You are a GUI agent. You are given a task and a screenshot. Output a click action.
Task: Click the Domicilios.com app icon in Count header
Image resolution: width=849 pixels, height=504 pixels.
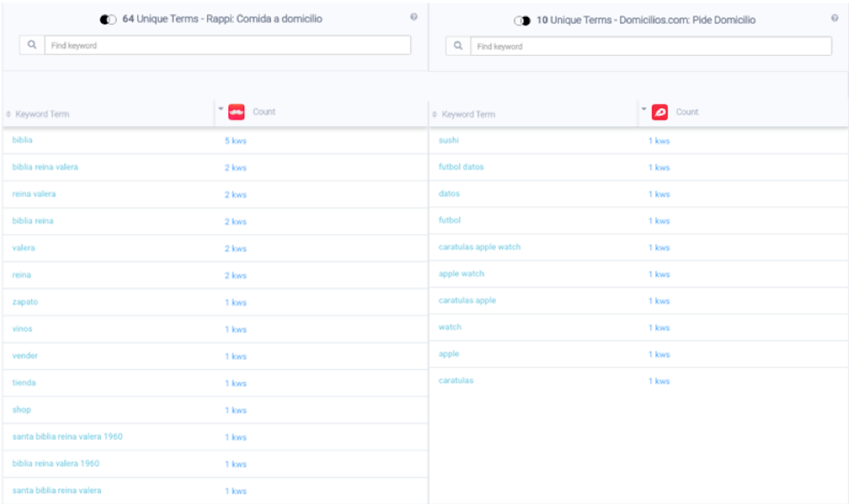pyautogui.click(x=659, y=112)
